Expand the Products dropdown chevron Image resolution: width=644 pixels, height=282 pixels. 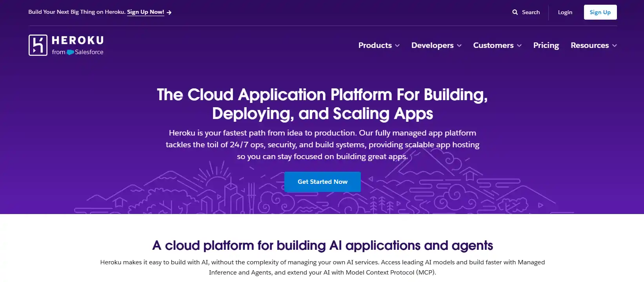[397, 46]
